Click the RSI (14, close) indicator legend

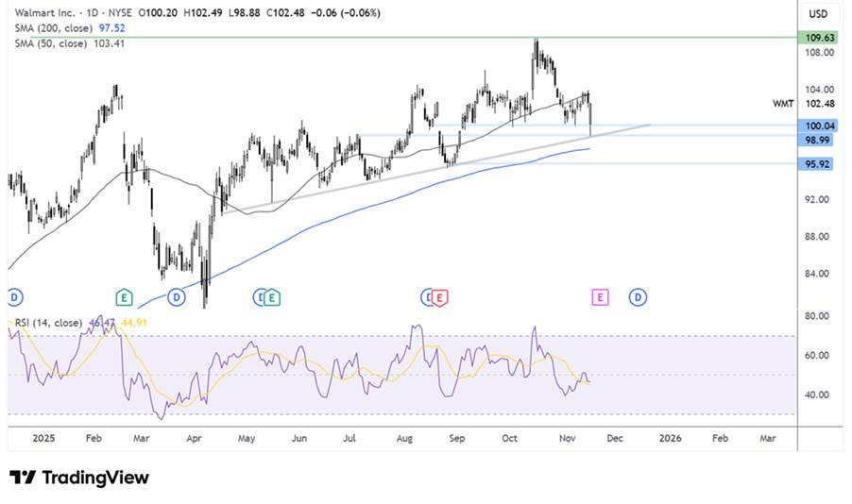pos(48,323)
